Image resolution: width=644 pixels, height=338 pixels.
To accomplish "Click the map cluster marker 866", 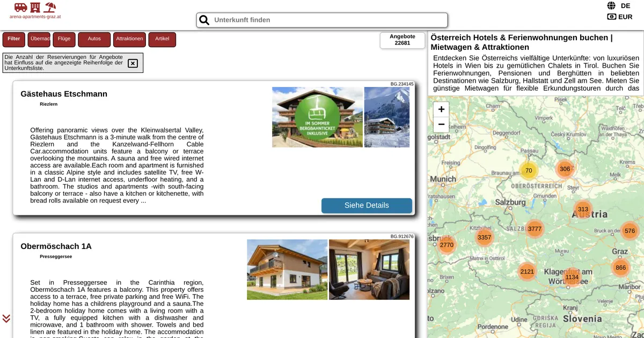I will tap(621, 268).
